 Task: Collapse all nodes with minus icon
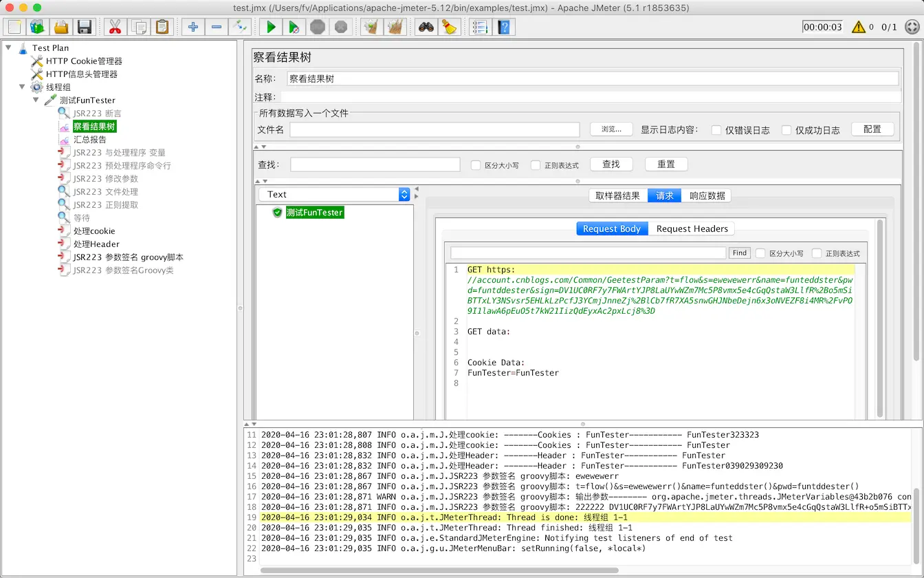217,27
